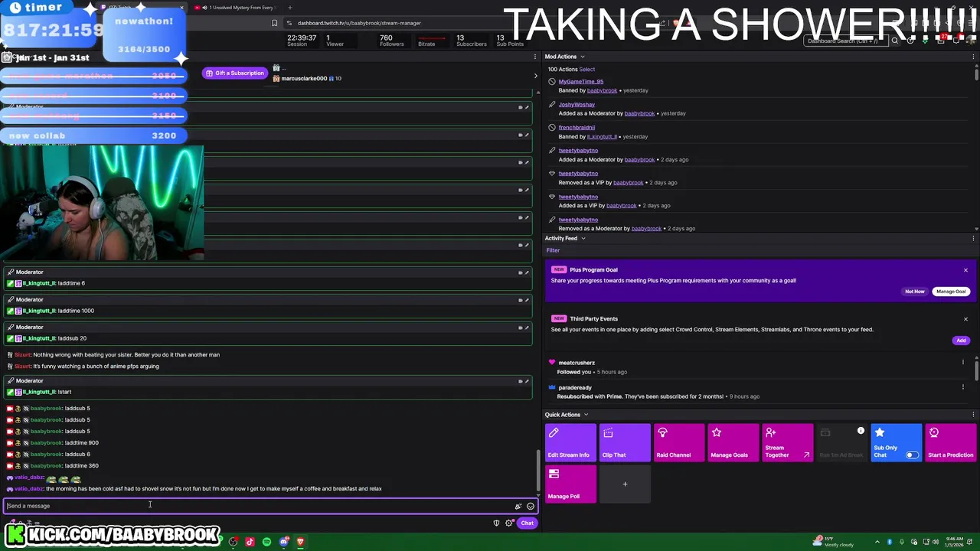
Task: Click edit icon on '!addtime 1000' message
Action: tap(527, 300)
